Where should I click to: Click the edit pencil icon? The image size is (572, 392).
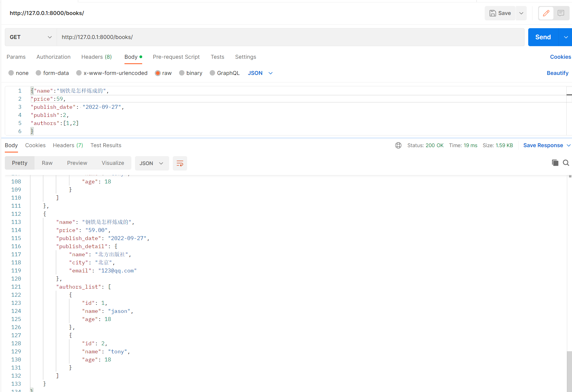coord(546,13)
